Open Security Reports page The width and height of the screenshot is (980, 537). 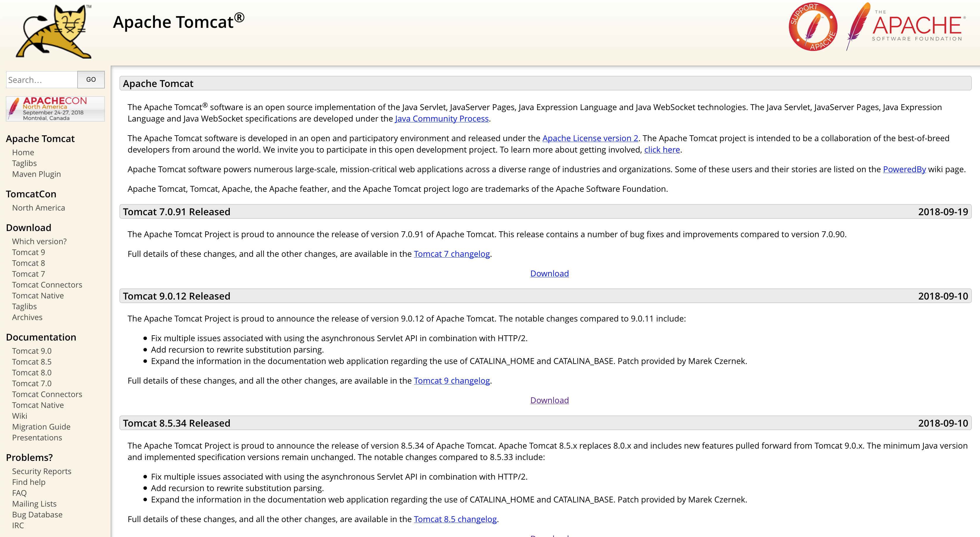pyautogui.click(x=42, y=471)
